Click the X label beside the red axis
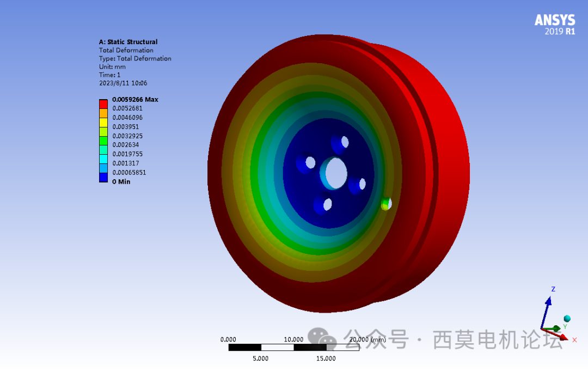Screen dimensions: 588x371 574,340
